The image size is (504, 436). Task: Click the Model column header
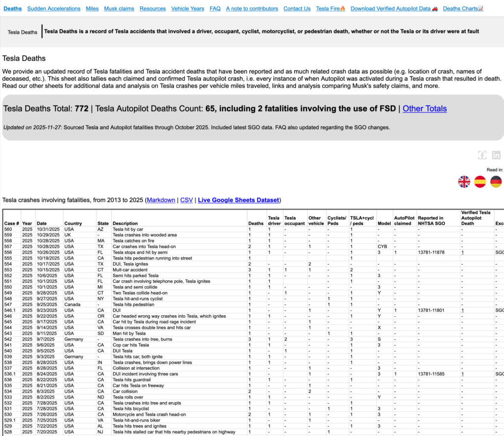(x=384, y=223)
